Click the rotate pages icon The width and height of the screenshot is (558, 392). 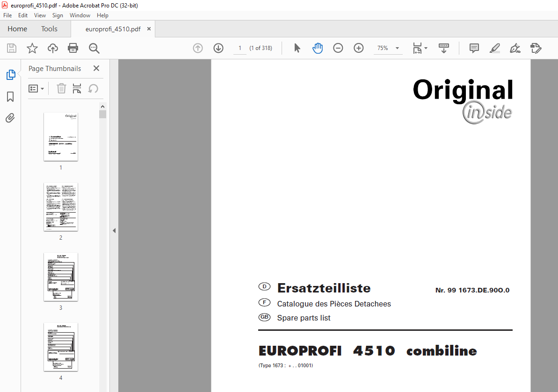(93, 88)
